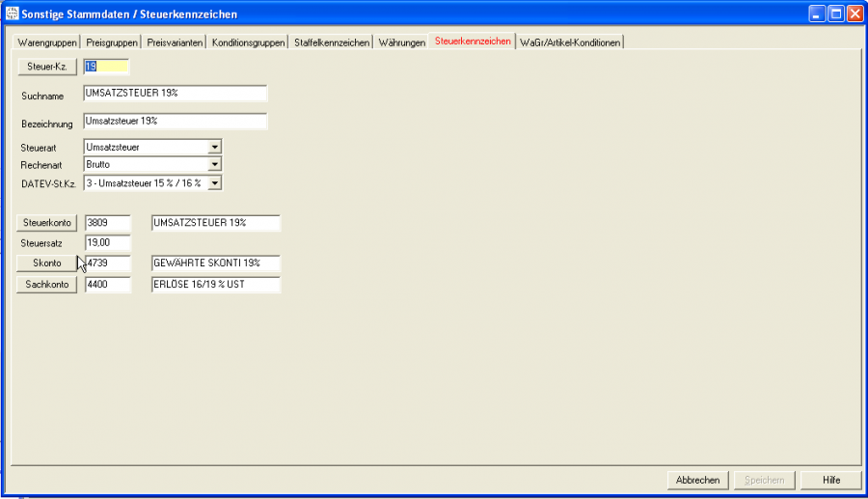Open the DATEV-St.Kz. dropdown arrow

coord(214,182)
